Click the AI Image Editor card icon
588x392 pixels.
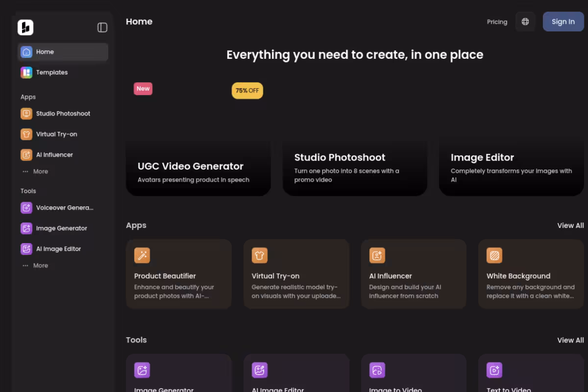(260, 370)
